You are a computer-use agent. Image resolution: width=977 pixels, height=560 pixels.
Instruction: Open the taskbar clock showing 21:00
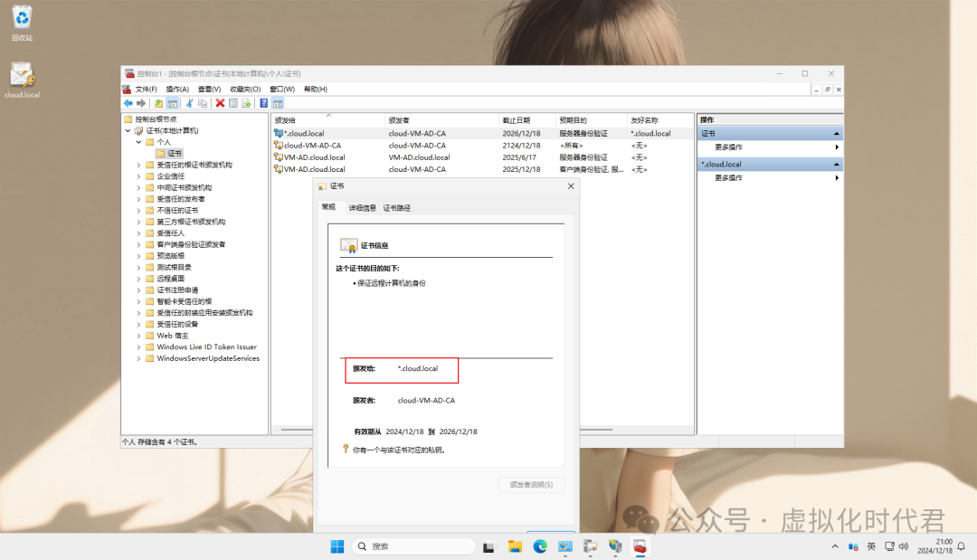click(x=934, y=546)
